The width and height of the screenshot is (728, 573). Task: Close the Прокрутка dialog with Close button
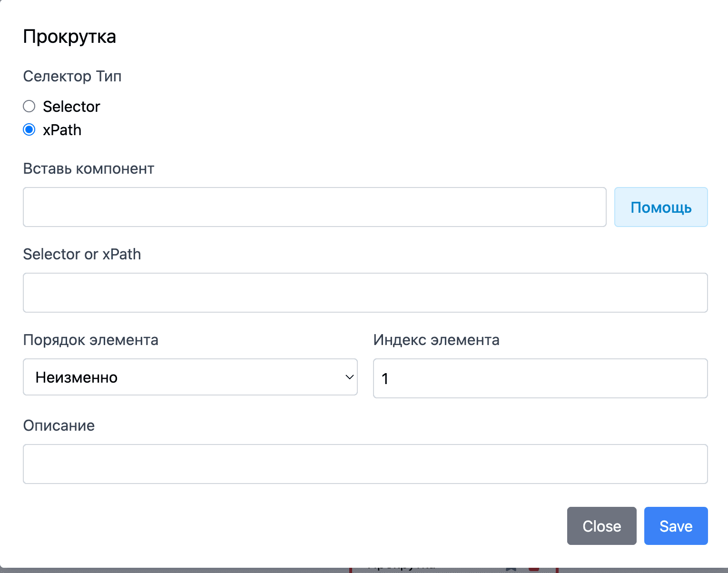601,526
